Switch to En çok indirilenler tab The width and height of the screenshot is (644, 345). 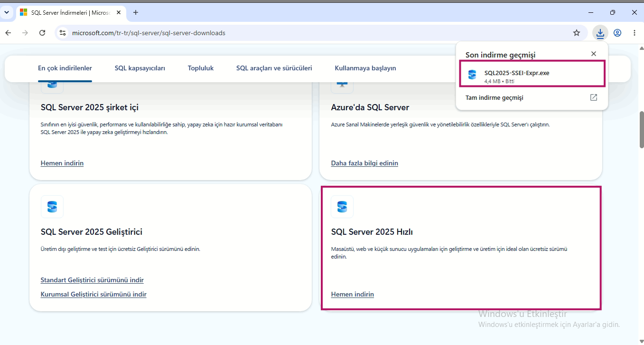[65, 68]
